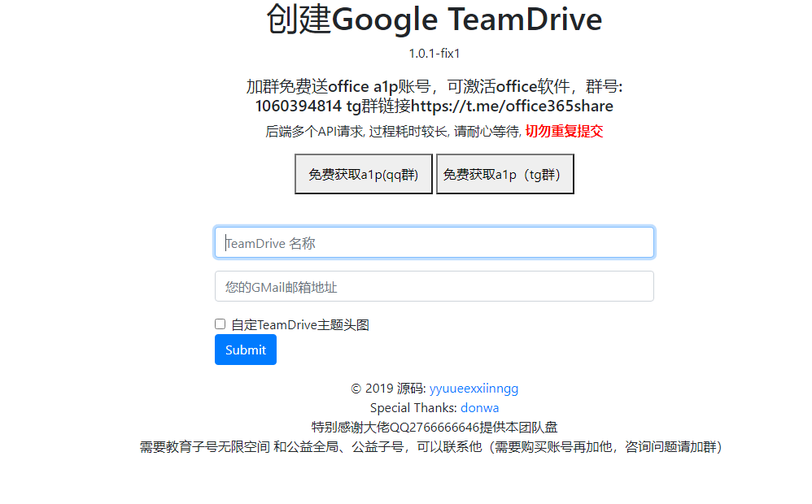Focus the TeamDrive 名称 input field
This screenshot has height=504, width=812.
[x=434, y=243]
